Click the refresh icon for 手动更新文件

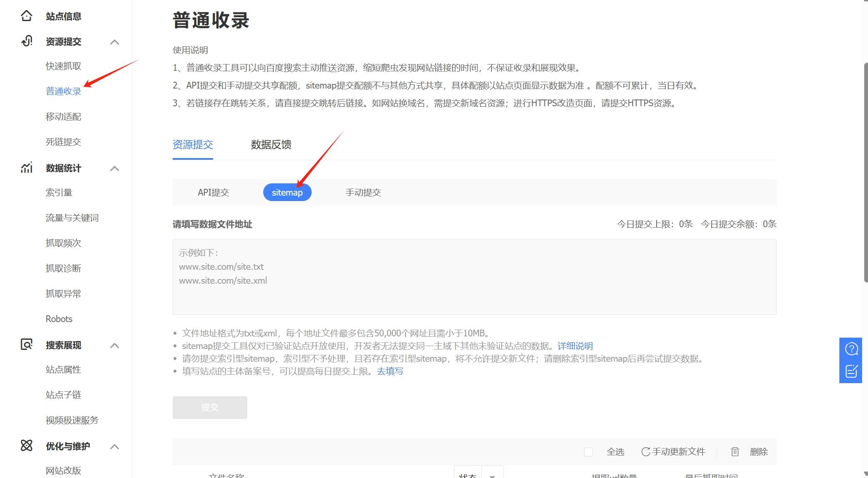(645, 452)
